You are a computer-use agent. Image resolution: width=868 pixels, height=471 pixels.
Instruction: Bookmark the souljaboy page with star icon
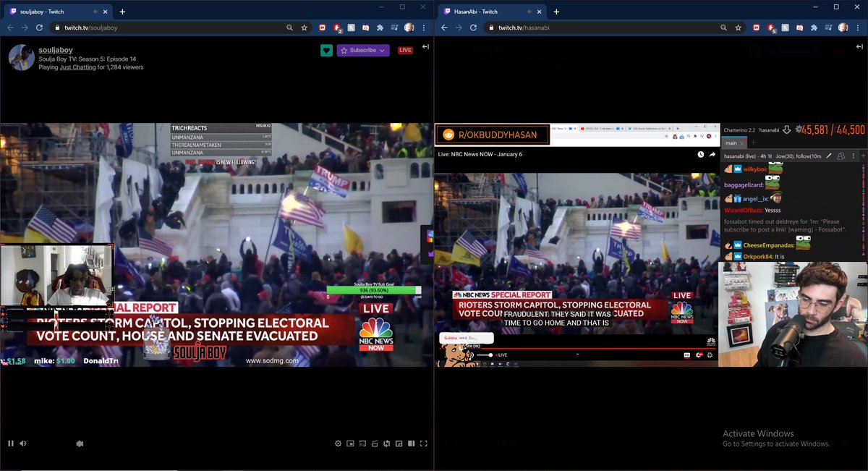tap(305, 27)
